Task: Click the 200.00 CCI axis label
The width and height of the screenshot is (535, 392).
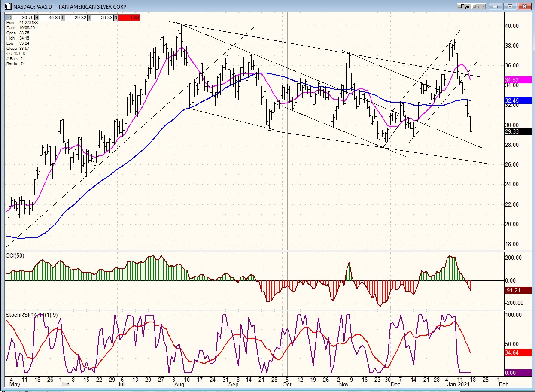Action: 514,258
